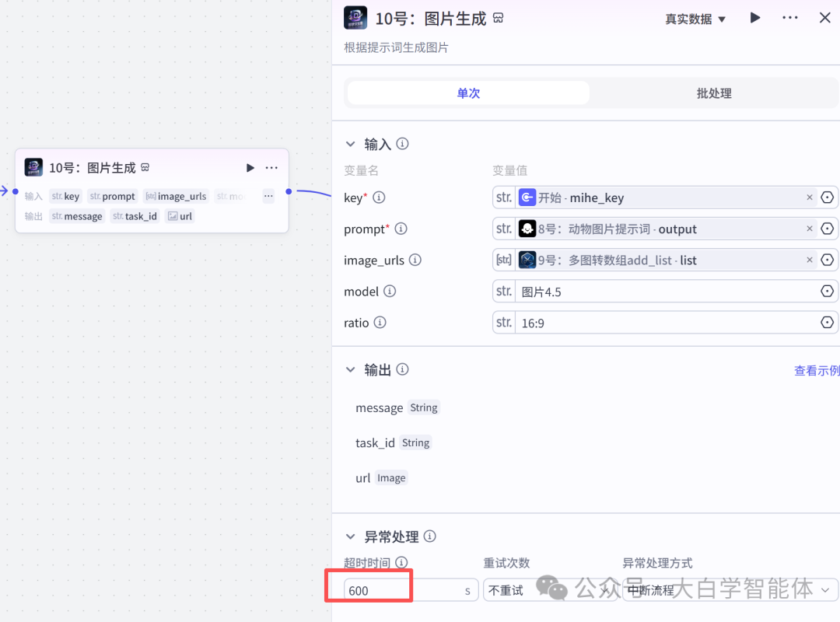Click the prompt field with output reference

tap(666, 229)
